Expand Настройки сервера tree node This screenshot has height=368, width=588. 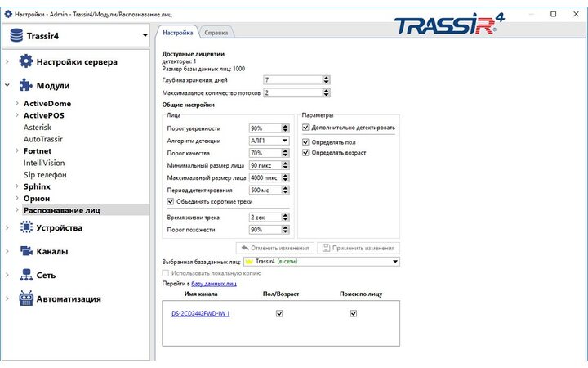[x=7, y=61]
